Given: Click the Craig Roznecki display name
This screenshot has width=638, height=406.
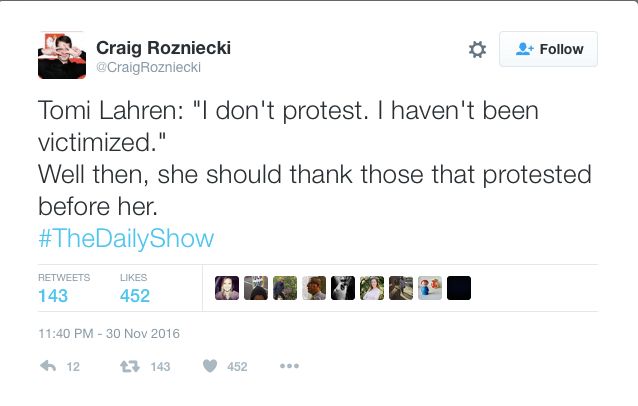Looking at the screenshot, I should point(166,46).
